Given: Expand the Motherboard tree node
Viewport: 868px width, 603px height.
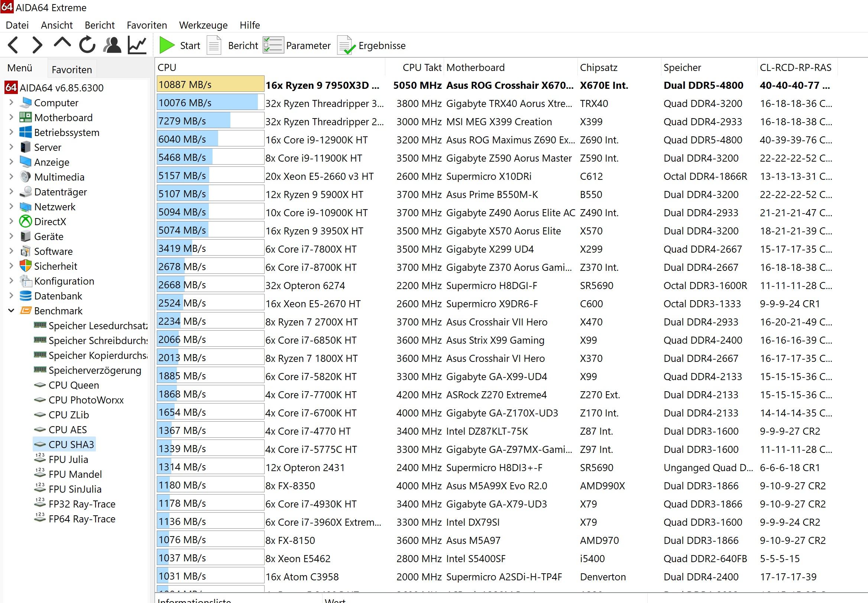Looking at the screenshot, I should (x=11, y=117).
